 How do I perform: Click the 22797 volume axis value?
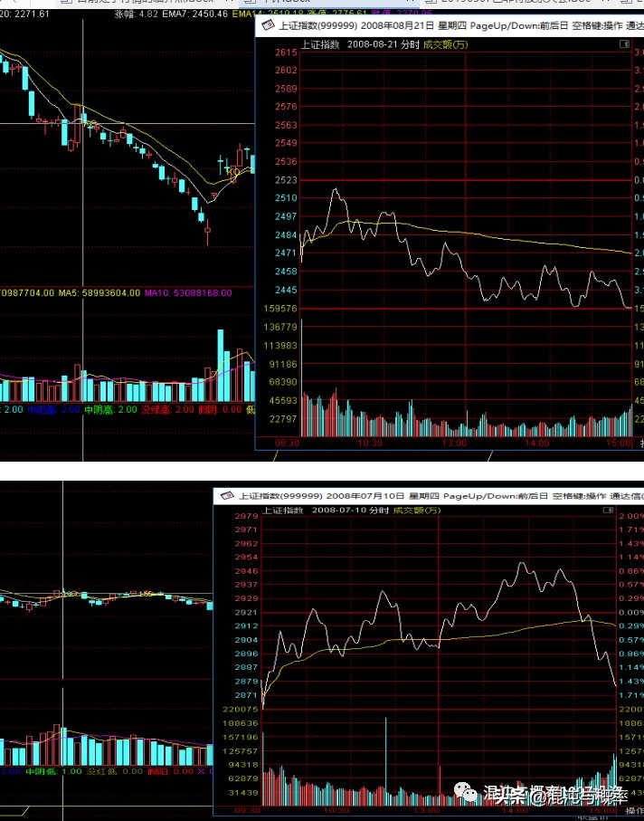tap(284, 419)
